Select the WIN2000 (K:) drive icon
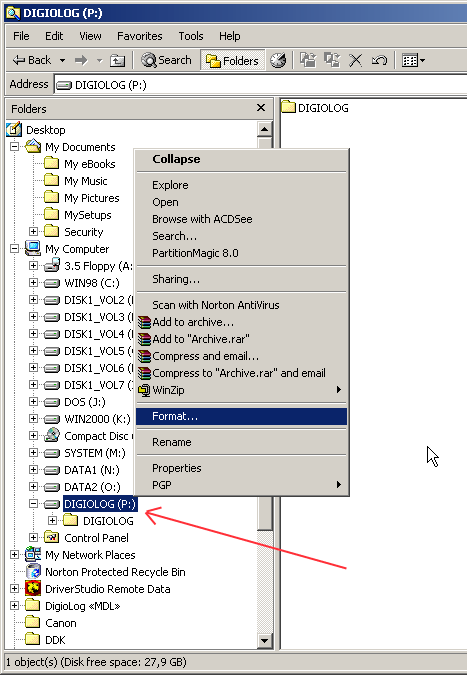Image resolution: width=467 pixels, height=675 pixels. 52,419
